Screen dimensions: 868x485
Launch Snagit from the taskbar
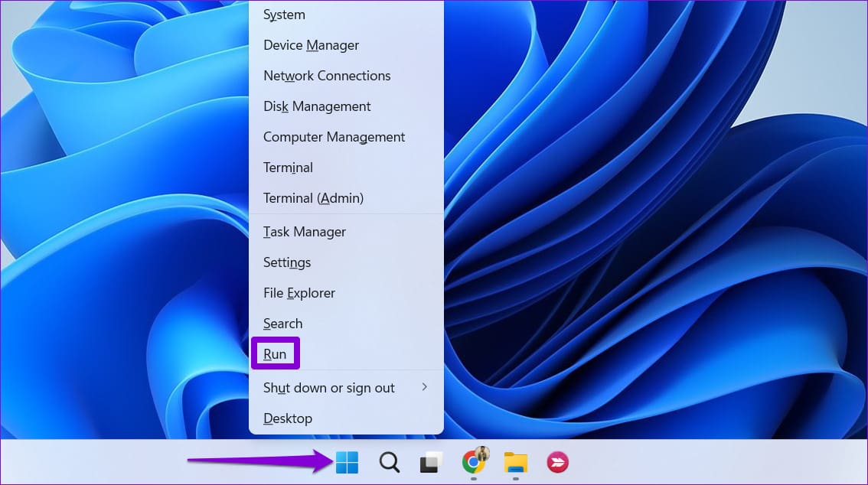pos(557,462)
